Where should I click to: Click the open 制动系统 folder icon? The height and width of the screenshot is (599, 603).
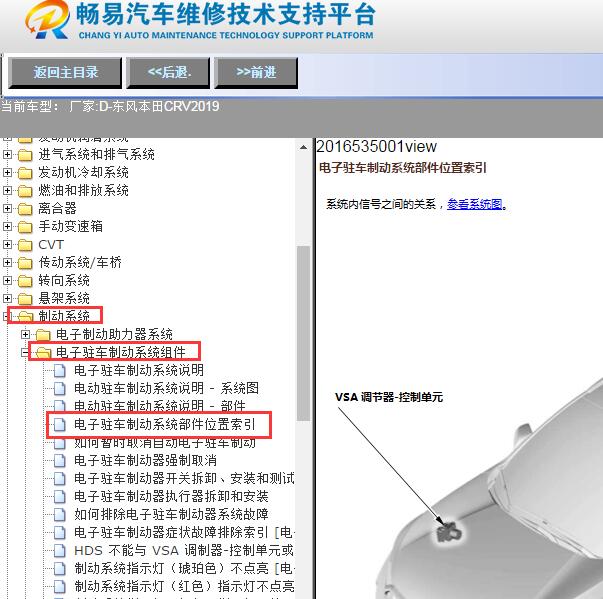pos(26,316)
